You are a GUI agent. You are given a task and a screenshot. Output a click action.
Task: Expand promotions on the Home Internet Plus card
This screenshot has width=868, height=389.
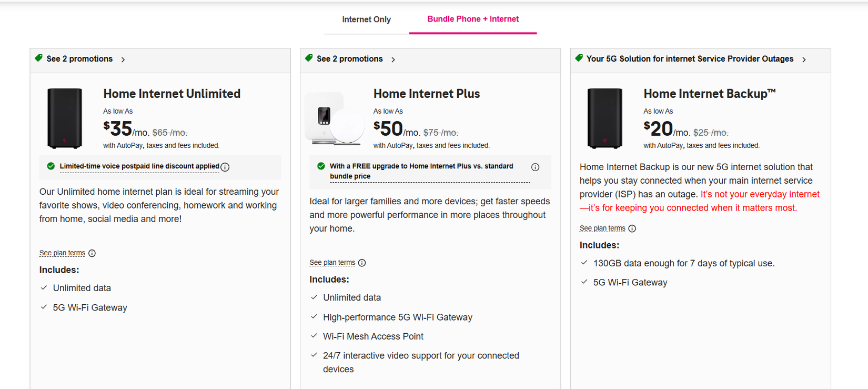point(350,58)
